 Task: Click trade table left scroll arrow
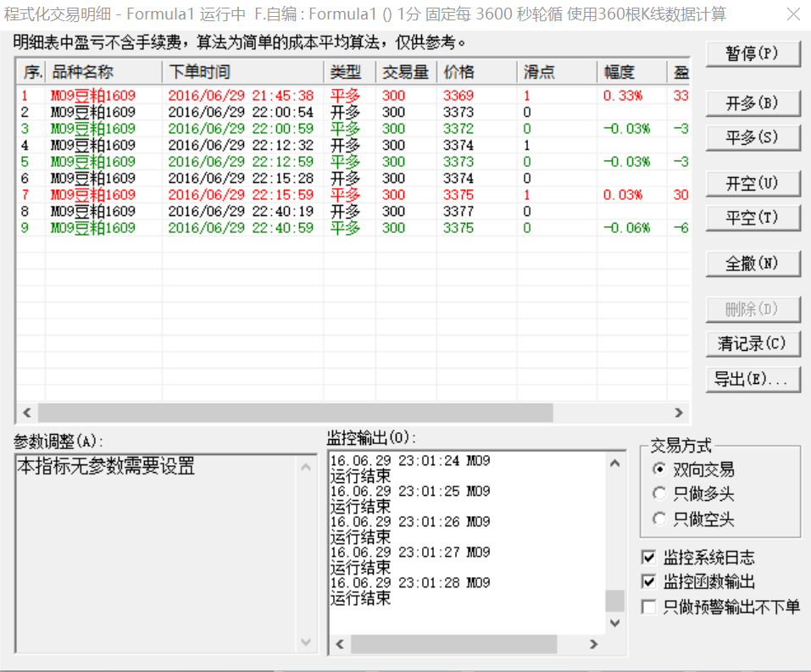click(x=27, y=413)
